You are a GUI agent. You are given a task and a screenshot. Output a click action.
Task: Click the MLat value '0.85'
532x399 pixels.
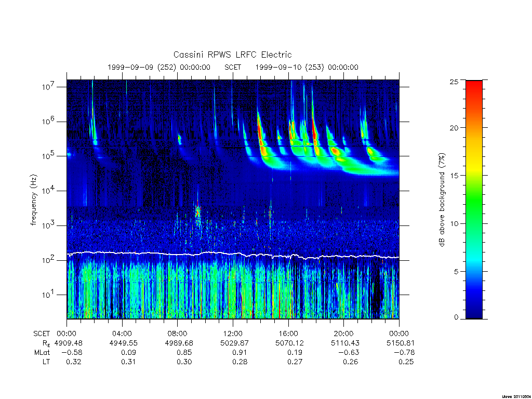184,353
